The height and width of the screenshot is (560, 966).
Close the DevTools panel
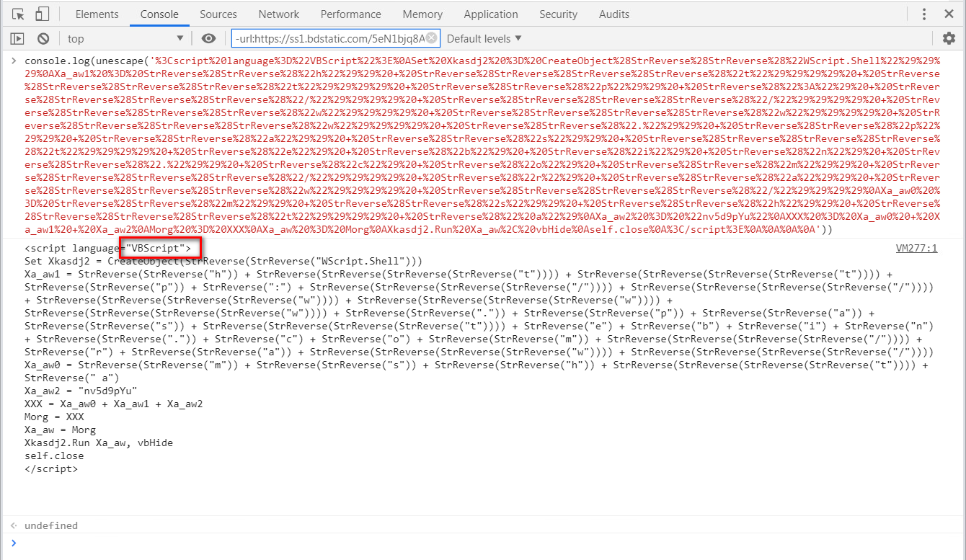(x=949, y=14)
